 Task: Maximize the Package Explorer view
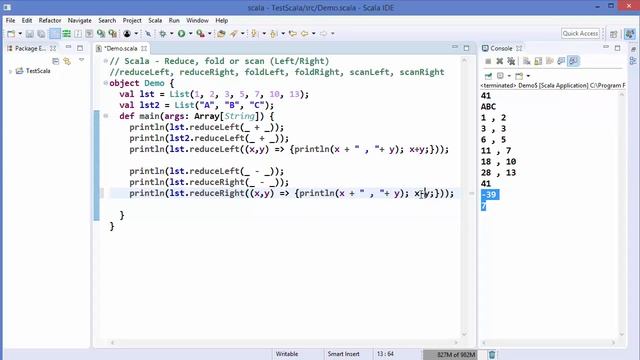tap(80, 48)
